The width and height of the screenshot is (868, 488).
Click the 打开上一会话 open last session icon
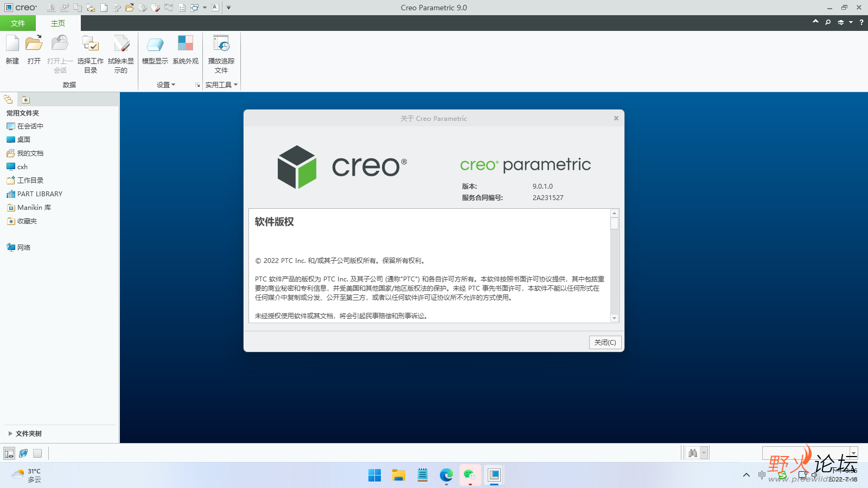60,43
